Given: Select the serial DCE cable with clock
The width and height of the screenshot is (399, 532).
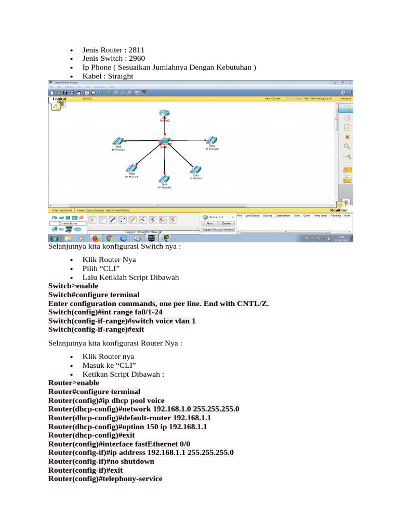Looking at the screenshot, I should 163,220.
